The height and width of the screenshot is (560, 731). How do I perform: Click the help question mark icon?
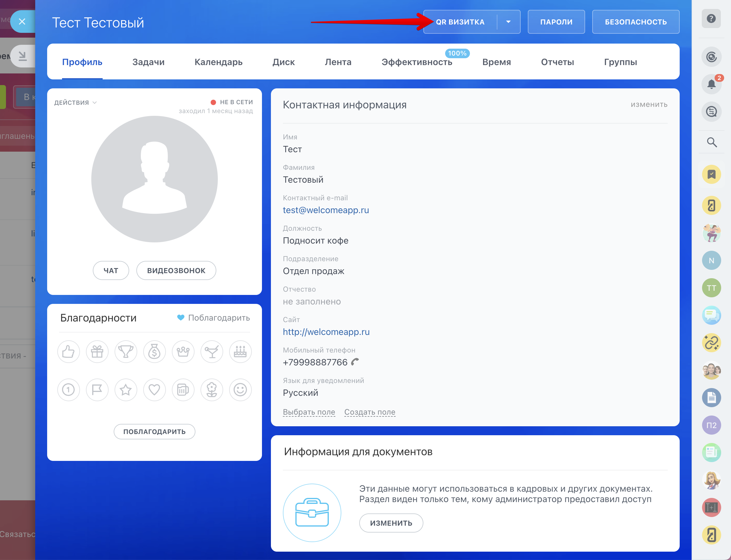pyautogui.click(x=711, y=19)
